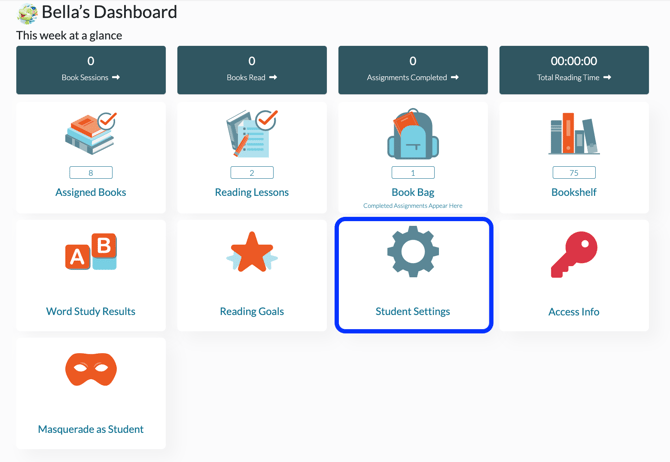
Task: Click the Bookshelf link
Action: pos(574,192)
